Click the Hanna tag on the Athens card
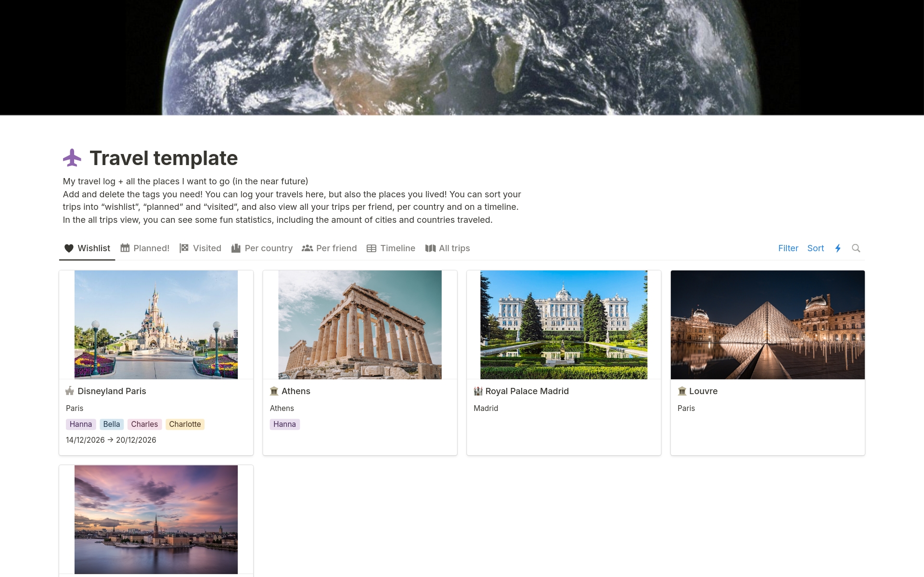This screenshot has height=577, width=924. [284, 424]
